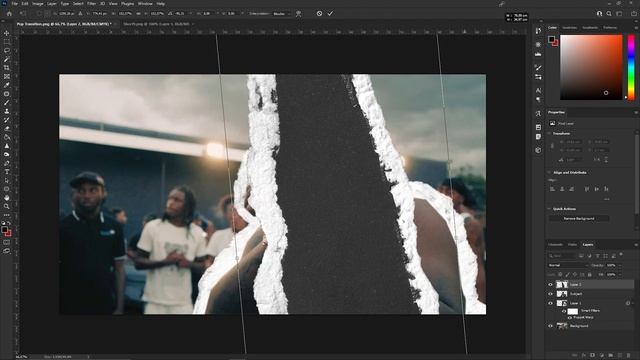The image size is (640, 360).
Task: Click more options ellipsis under Align
Action: coord(607,199)
